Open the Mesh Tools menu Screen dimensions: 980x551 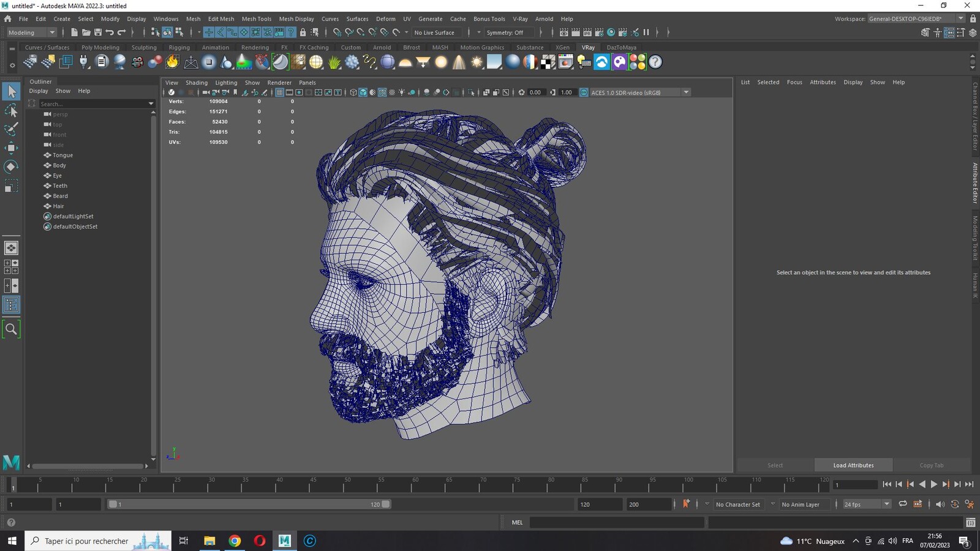pos(256,19)
